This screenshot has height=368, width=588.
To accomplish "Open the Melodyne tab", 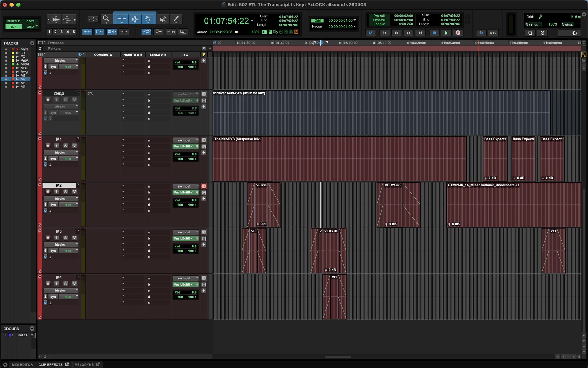I will pyautogui.click(x=87, y=364).
